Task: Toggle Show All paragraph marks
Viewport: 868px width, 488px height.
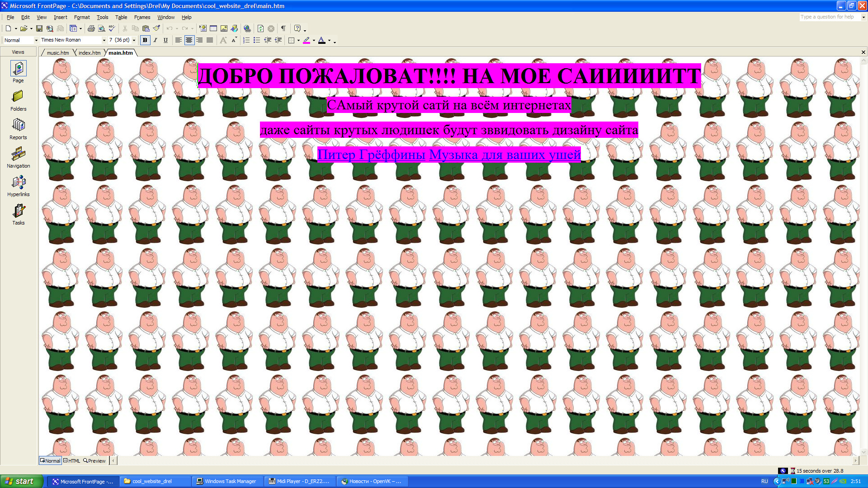Action: tap(283, 28)
